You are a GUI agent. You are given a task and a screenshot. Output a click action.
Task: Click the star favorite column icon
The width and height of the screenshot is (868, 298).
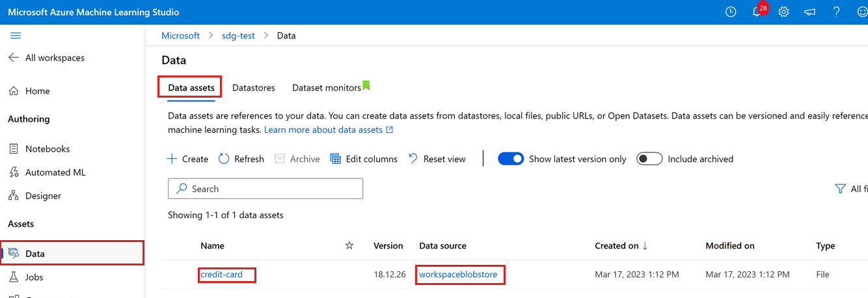(x=349, y=245)
